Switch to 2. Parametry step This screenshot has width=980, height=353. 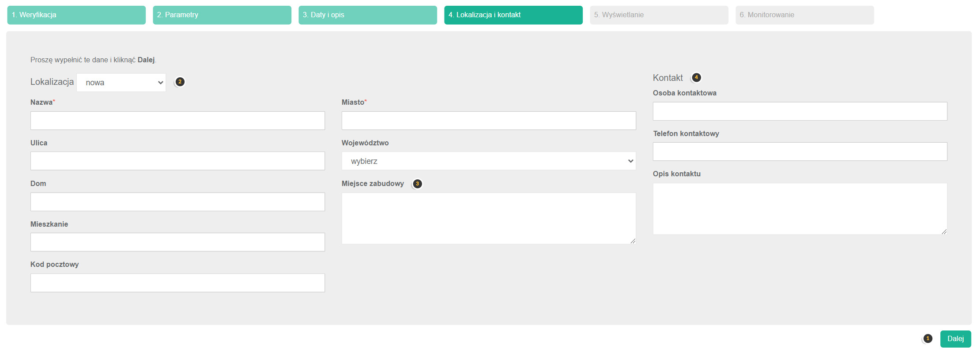222,15
